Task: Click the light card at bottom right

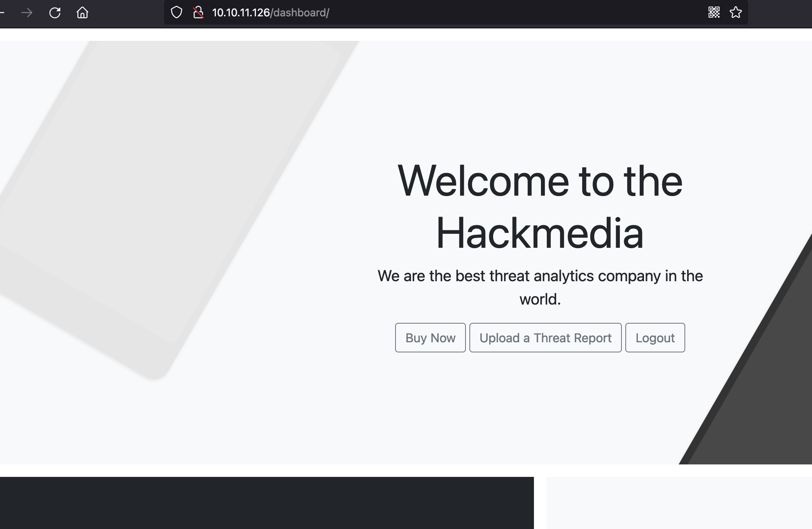Action: click(x=679, y=503)
